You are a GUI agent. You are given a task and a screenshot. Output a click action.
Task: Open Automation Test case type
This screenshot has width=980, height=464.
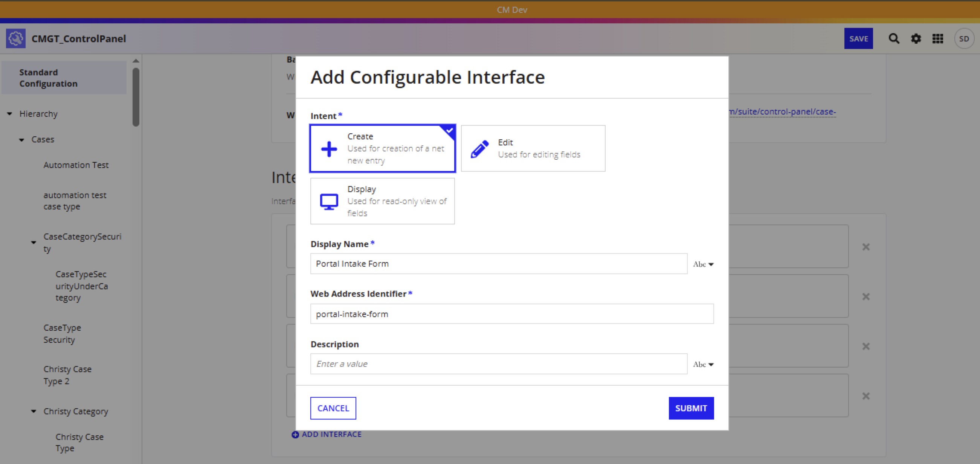coord(76,165)
